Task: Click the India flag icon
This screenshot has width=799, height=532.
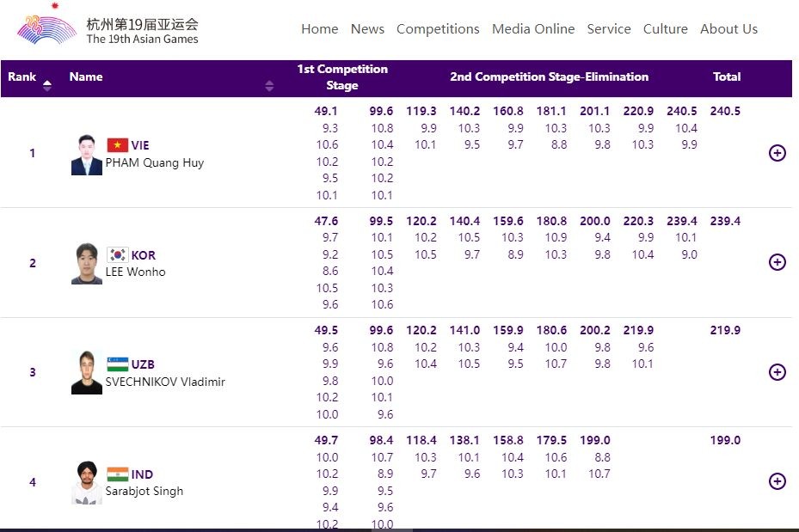Action: click(117, 474)
